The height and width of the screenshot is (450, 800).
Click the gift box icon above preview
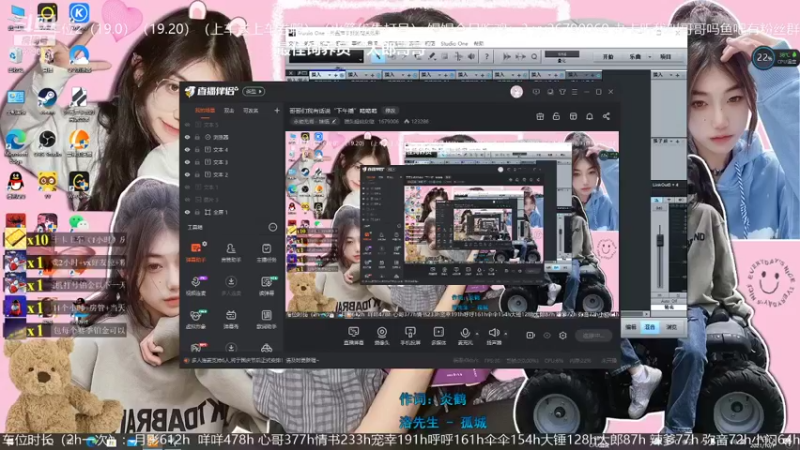[540, 116]
